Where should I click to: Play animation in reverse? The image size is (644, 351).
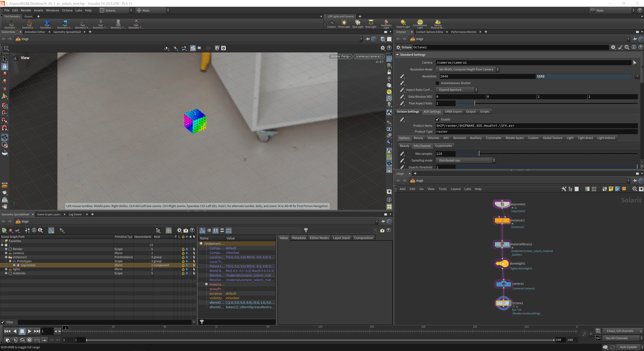coord(15,331)
